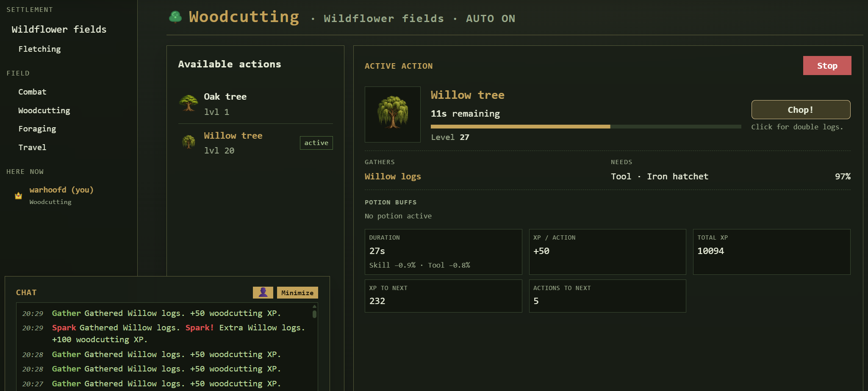Click the chat scrollbar thumb
Viewport: 868px width, 391px height.
(314, 314)
